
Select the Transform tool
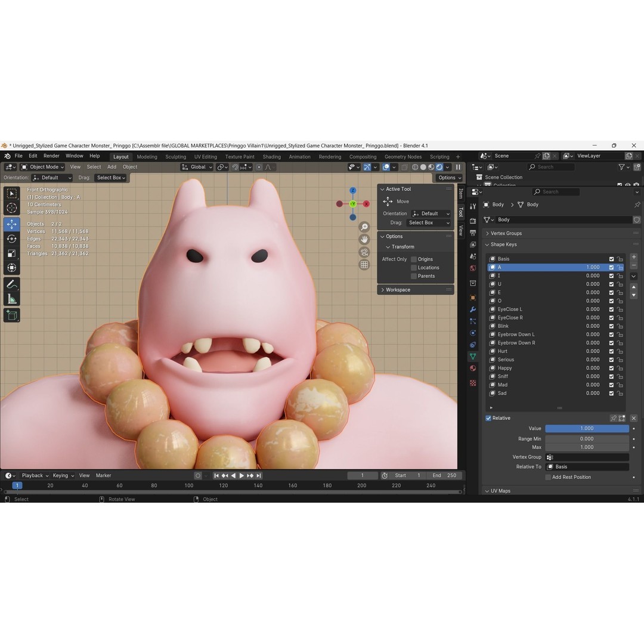coord(11,268)
